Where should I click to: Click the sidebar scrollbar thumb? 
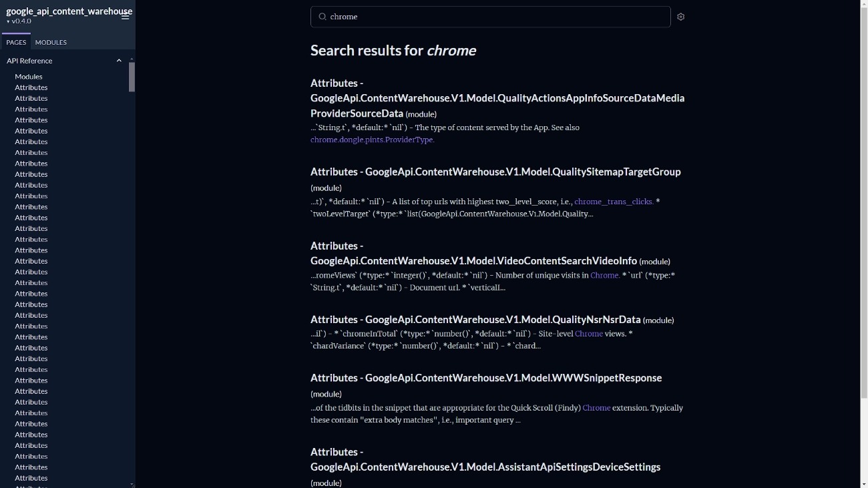pos(132,77)
